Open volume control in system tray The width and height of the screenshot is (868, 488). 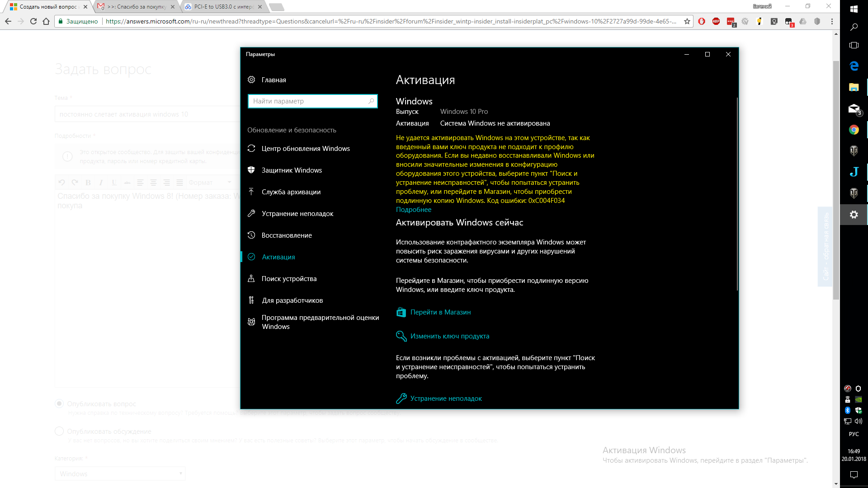click(859, 421)
